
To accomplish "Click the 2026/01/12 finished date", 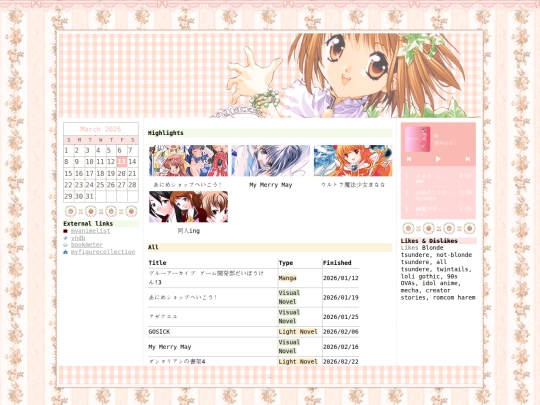I will pyautogui.click(x=341, y=278).
